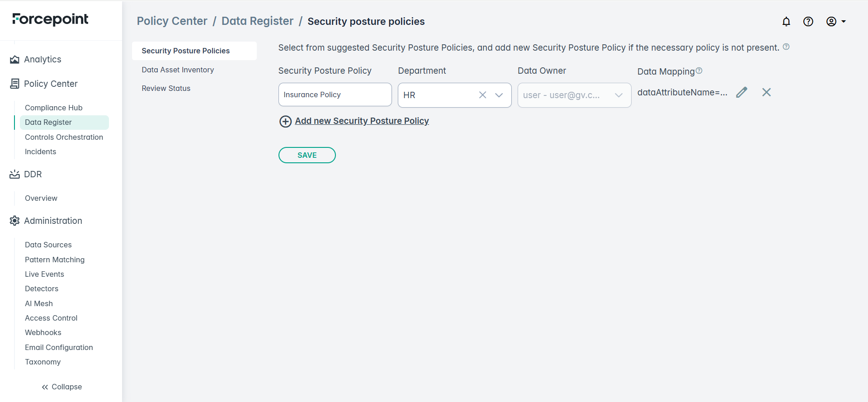Switch to the Review Status tab
The image size is (868, 402).
coord(166,88)
